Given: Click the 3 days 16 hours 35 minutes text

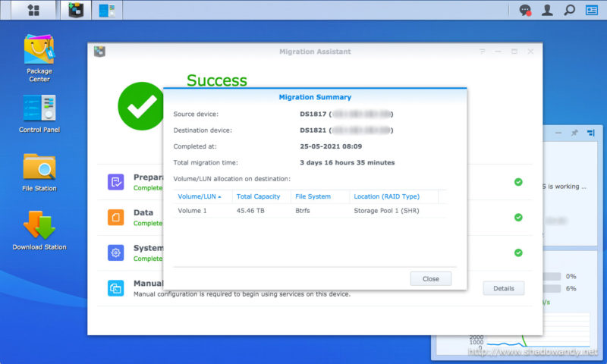Looking at the screenshot, I should [348, 162].
